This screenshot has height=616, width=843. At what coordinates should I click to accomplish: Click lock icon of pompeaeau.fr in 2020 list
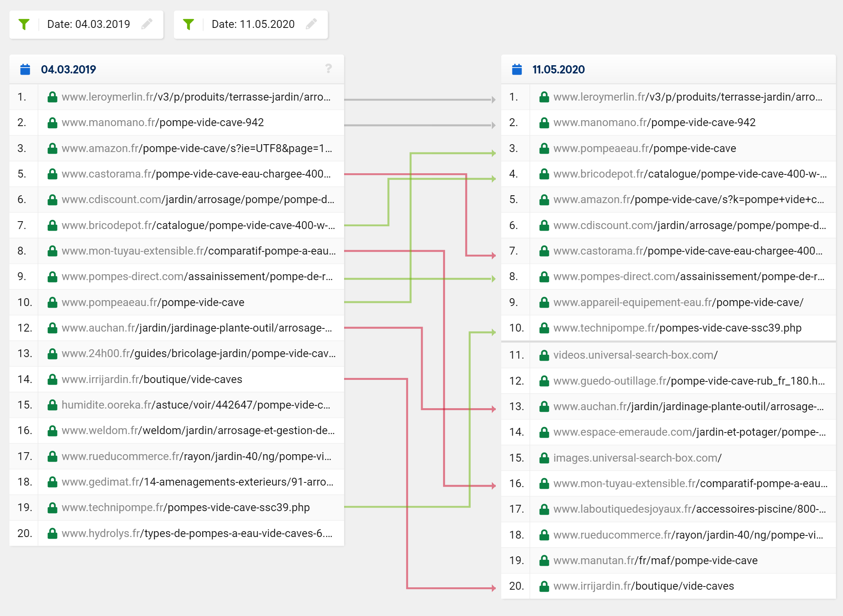click(544, 148)
